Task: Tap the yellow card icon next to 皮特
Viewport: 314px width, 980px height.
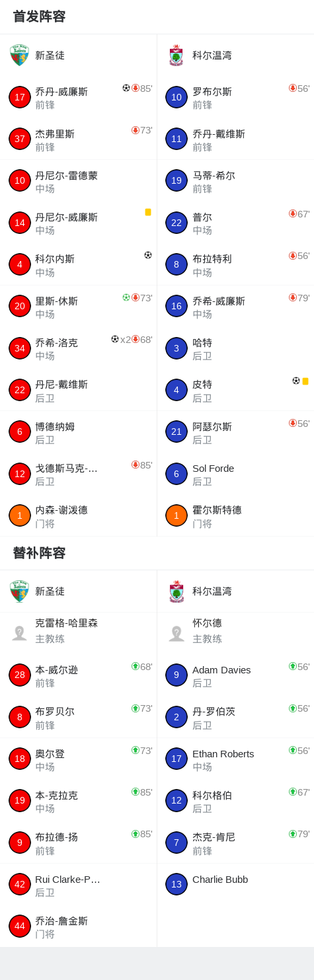Action: tap(305, 381)
